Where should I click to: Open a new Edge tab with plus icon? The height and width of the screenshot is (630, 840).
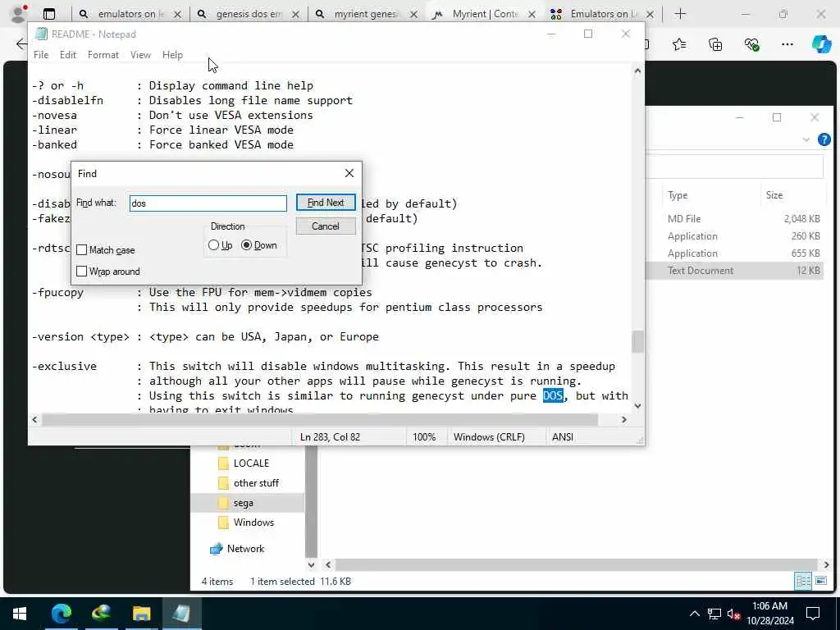click(x=680, y=14)
